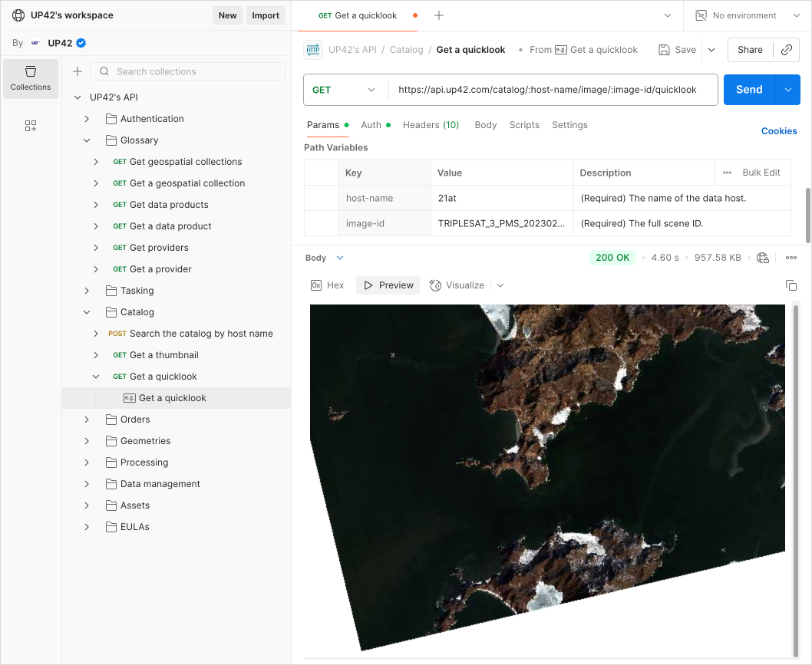Click the UP42's API breadcrumb link
This screenshot has width=812, height=665.
click(x=353, y=50)
